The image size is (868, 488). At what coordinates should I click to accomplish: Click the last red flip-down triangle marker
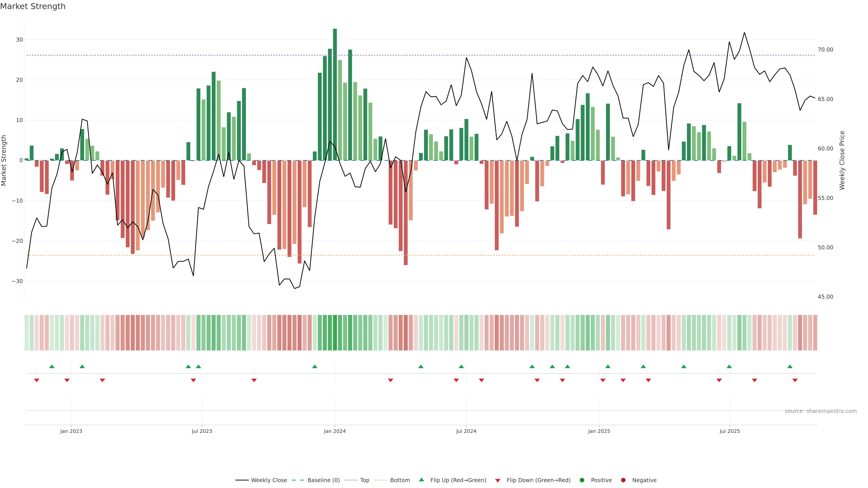click(795, 380)
